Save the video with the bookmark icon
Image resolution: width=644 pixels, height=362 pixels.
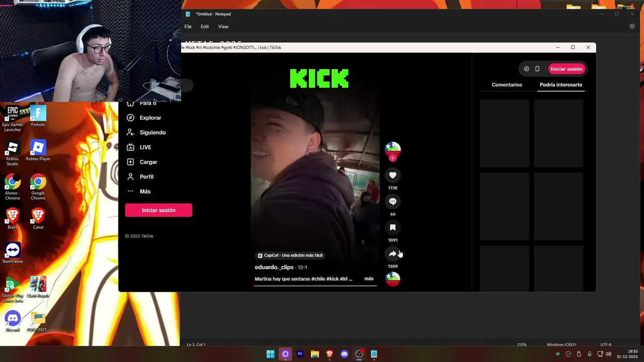coord(393,227)
